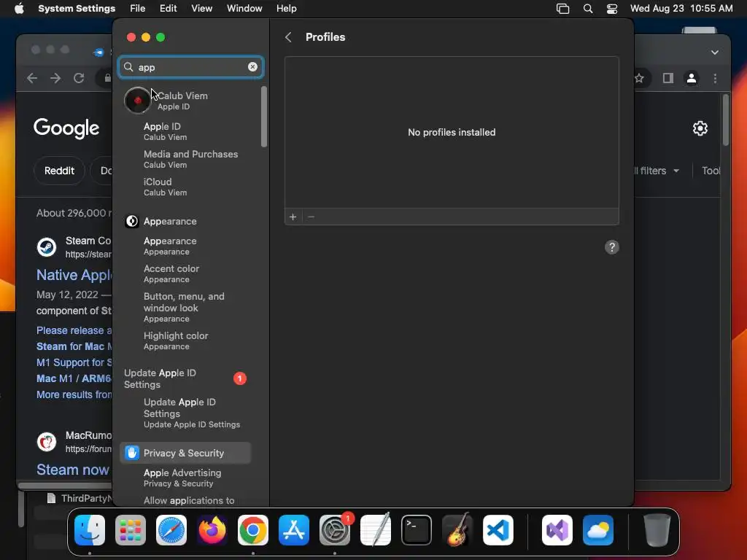The height and width of the screenshot is (560, 747).
Task: Open Steam for Mac sitelink
Action: point(74,346)
